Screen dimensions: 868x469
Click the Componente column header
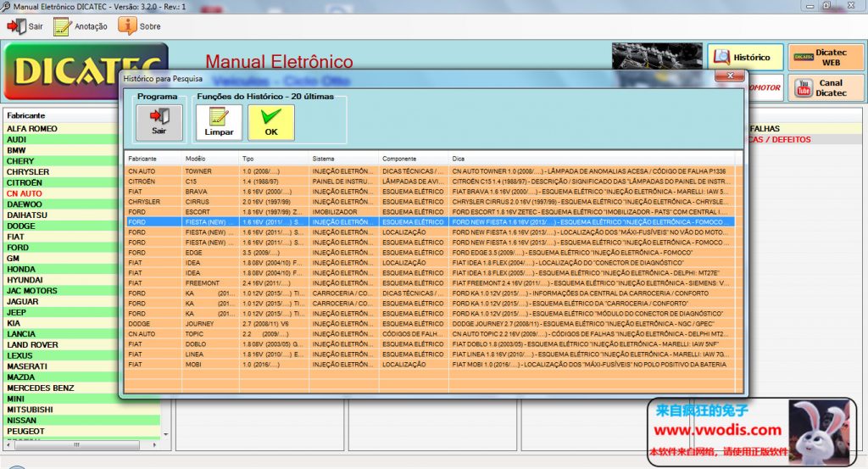[413, 159]
